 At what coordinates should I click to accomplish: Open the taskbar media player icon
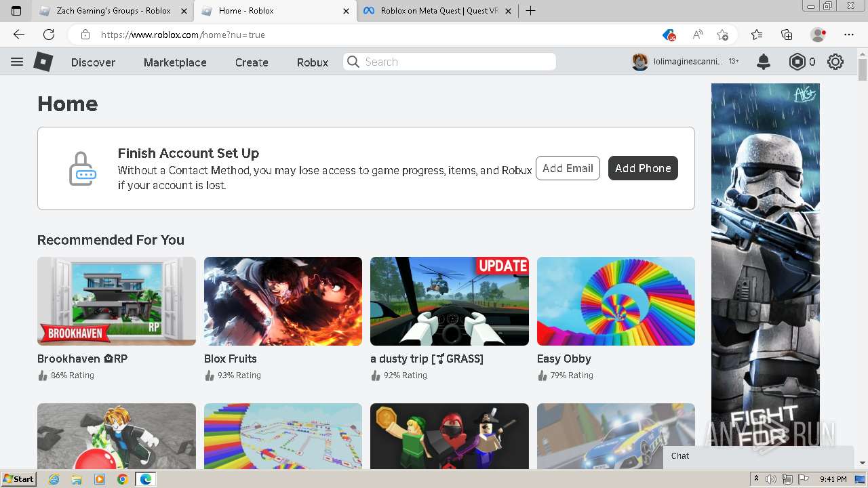pos(100,479)
